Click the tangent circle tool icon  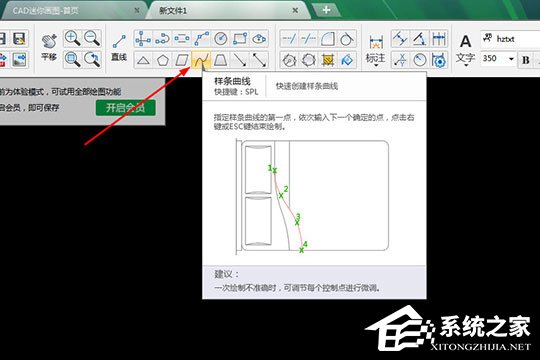click(347, 39)
